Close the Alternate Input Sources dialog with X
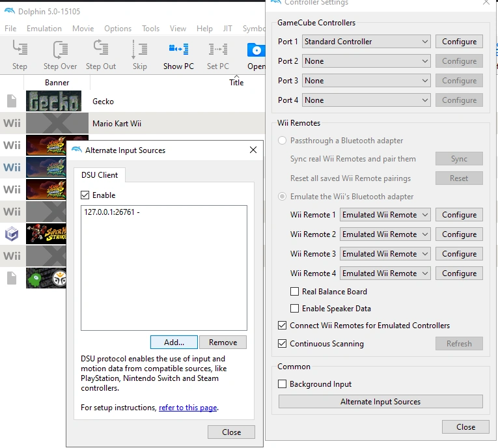This screenshot has width=498, height=448. 253,150
